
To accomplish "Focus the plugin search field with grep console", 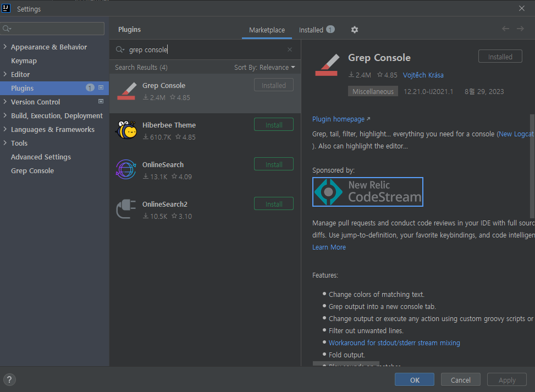I will pos(205,49).
